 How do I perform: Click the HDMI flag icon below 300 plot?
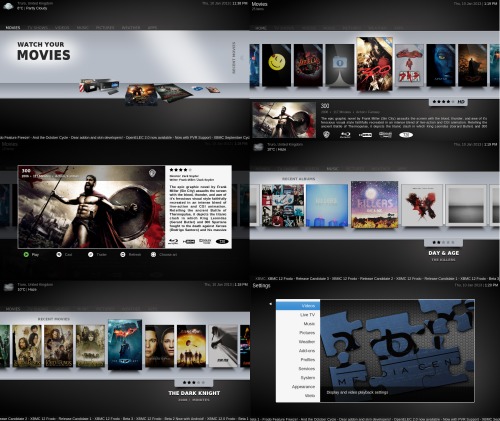pyautogui.click(x=365, y=135)
